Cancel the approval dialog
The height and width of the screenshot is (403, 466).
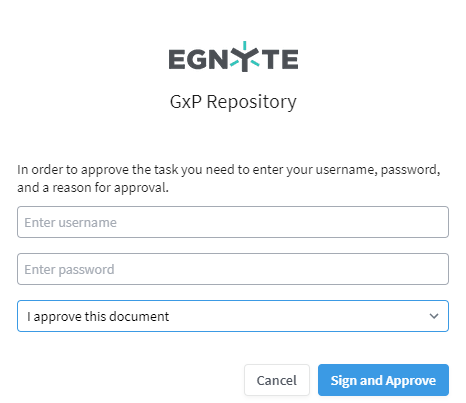click(x=277, y=380)
